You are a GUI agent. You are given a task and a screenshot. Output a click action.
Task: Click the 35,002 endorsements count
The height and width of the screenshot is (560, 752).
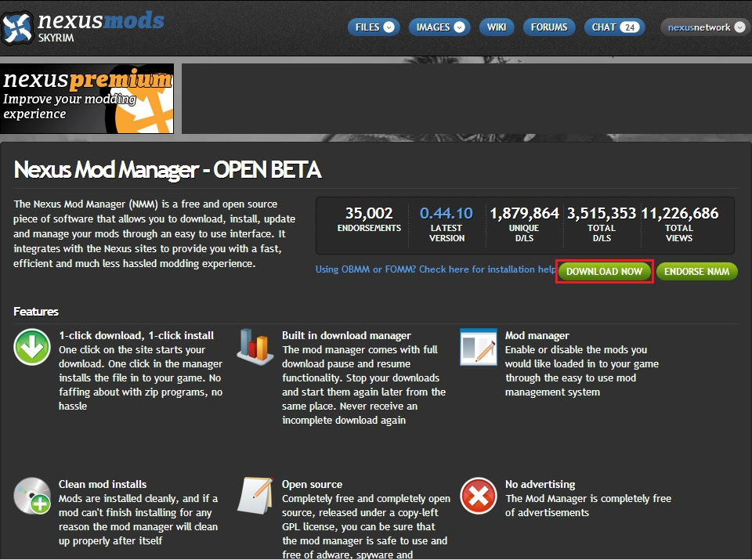coord(369,213)
